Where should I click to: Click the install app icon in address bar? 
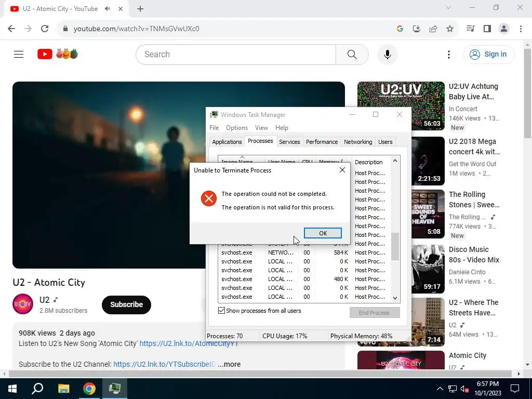point(416,29)
